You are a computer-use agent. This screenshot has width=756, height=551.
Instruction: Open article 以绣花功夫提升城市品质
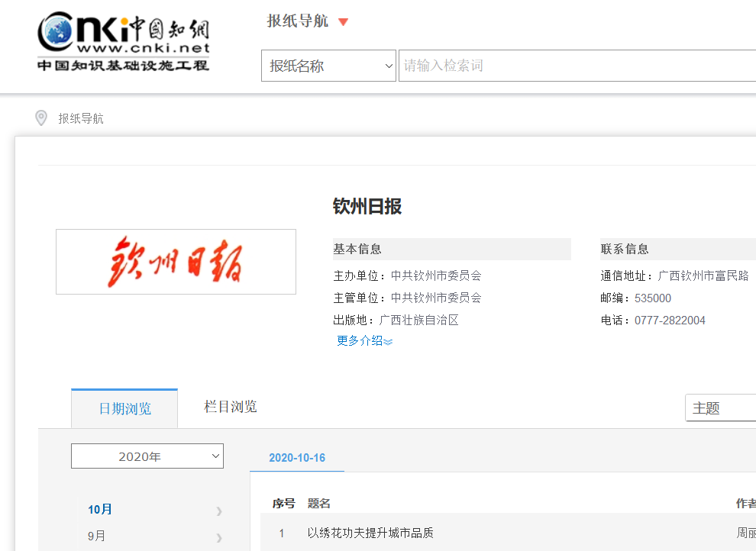pyautogui.click(x=370, y=533)
